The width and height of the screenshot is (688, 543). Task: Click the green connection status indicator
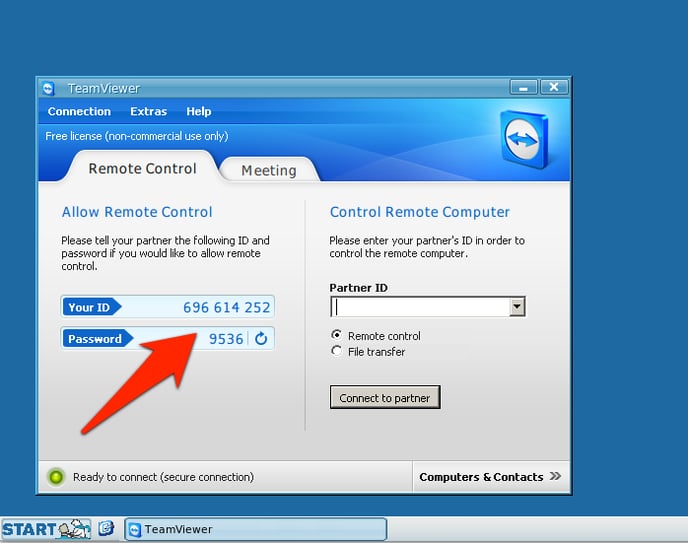56,477
